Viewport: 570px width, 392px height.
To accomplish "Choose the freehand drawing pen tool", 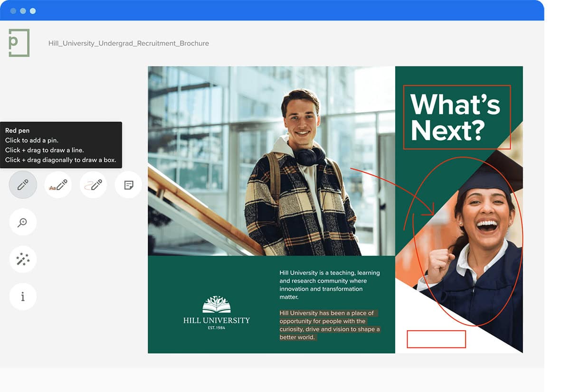I will tap(93, 185).
